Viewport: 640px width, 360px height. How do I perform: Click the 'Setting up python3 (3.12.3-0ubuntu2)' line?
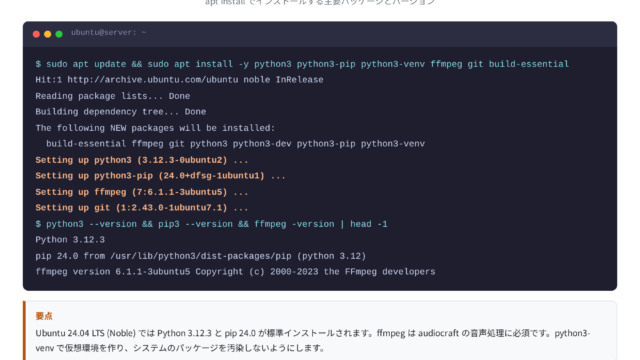(x=142, y=160)
